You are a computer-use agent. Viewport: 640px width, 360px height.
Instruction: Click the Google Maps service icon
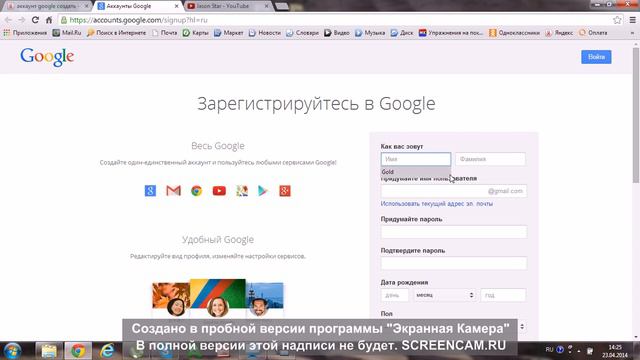pyautogui.click(x=242, y=191)
